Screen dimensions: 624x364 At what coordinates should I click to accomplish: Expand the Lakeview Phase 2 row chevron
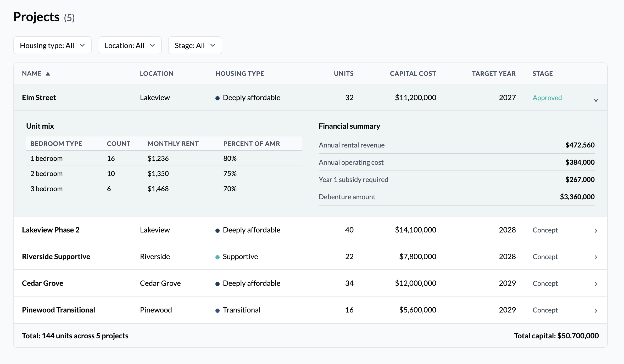(x=596, y=230)
